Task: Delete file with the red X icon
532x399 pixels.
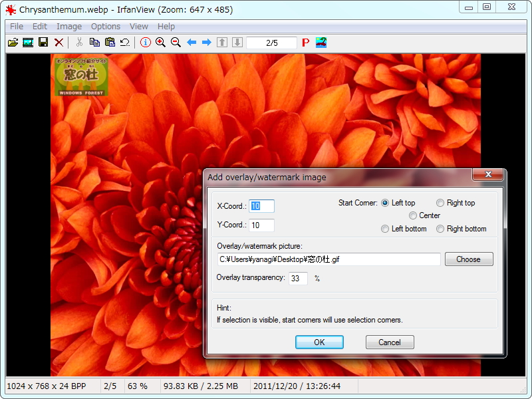Action: [59, 43]
